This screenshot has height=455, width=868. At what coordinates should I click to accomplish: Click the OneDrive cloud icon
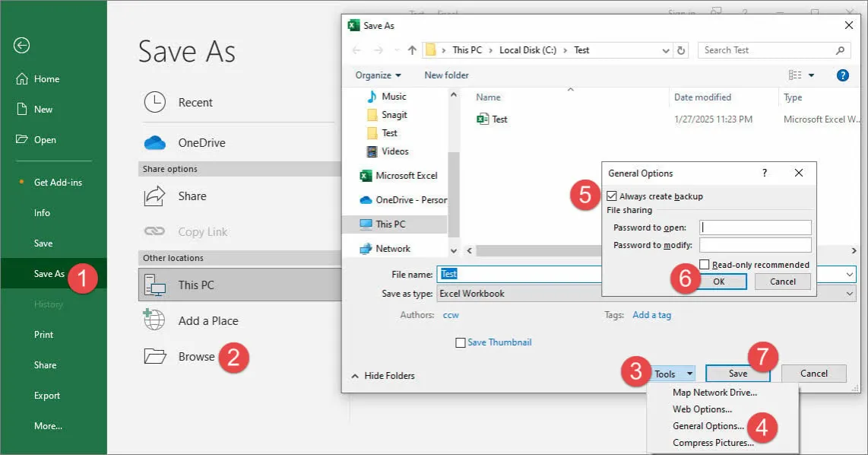coord(154,143)
